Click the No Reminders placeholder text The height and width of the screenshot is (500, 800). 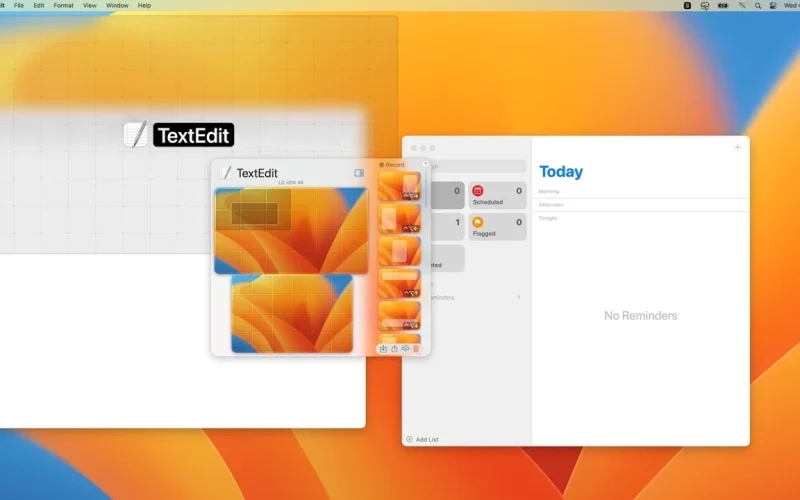(x=640, y=316)
